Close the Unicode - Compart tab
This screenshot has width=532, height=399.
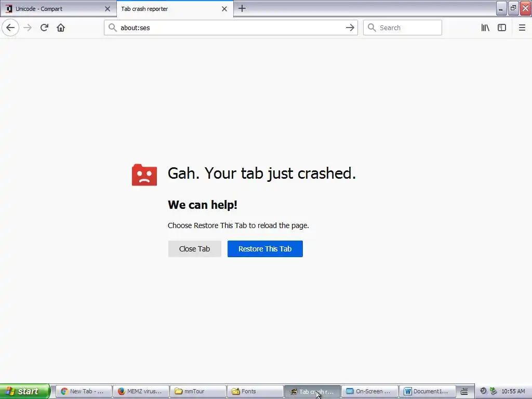108,9
